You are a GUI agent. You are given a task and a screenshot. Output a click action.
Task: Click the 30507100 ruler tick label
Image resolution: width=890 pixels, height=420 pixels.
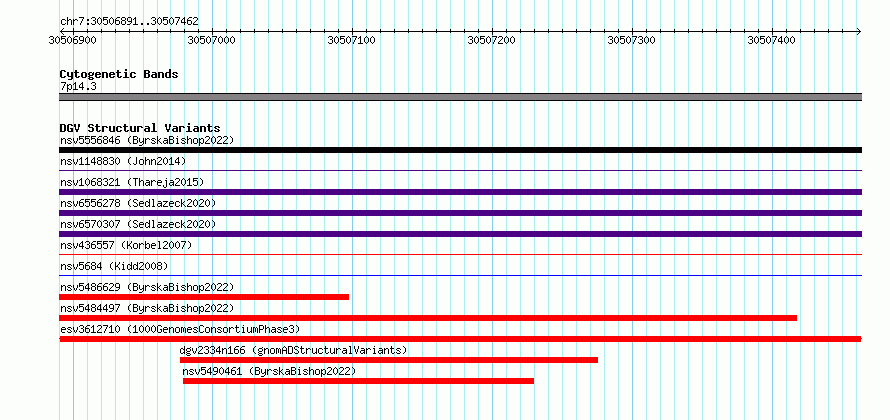[x=352, y=40]
